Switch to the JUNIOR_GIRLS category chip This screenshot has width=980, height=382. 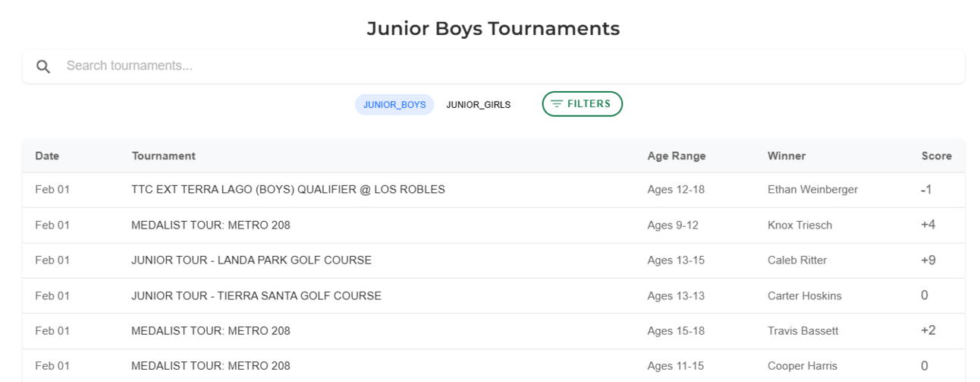[478, 105]
